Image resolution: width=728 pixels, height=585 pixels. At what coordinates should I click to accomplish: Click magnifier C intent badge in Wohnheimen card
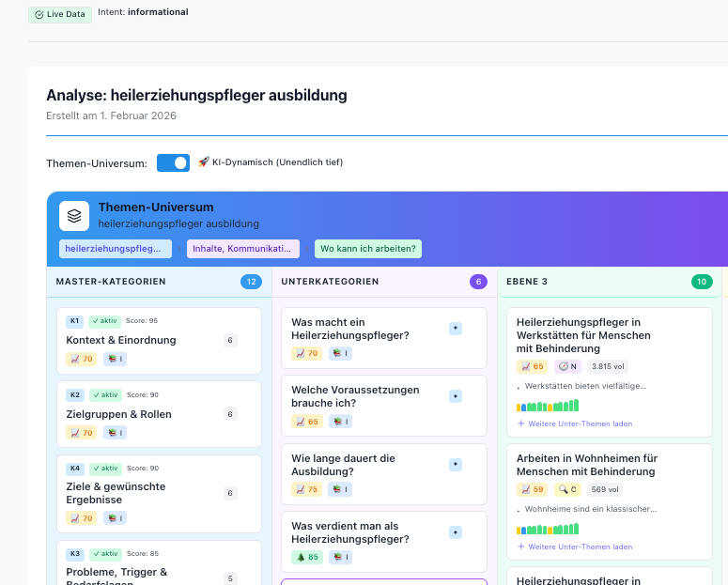click(x=567, y=490)
